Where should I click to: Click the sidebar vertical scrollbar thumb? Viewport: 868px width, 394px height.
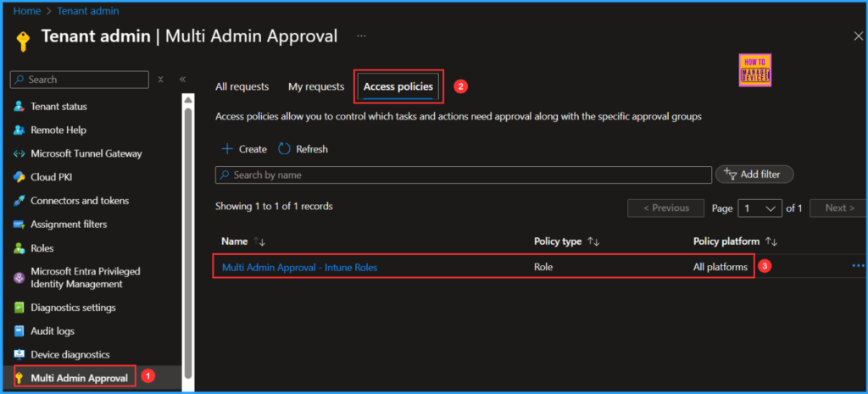pos(188,243)
